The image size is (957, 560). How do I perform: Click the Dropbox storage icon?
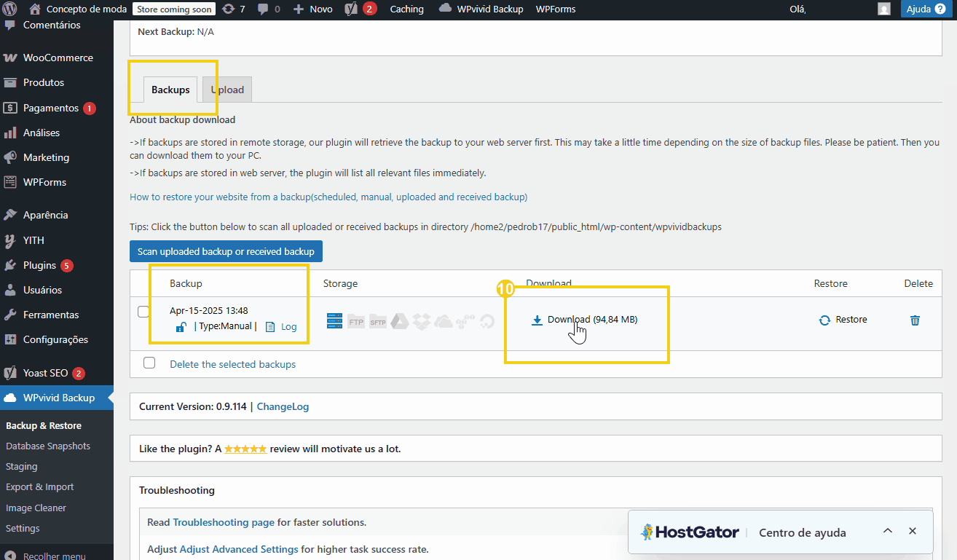point(421,321)
